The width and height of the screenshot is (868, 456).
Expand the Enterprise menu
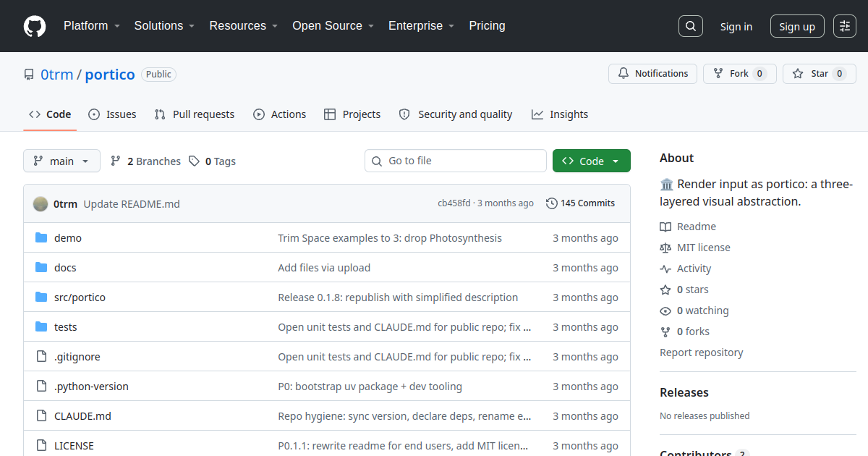(x=421, y=26)
